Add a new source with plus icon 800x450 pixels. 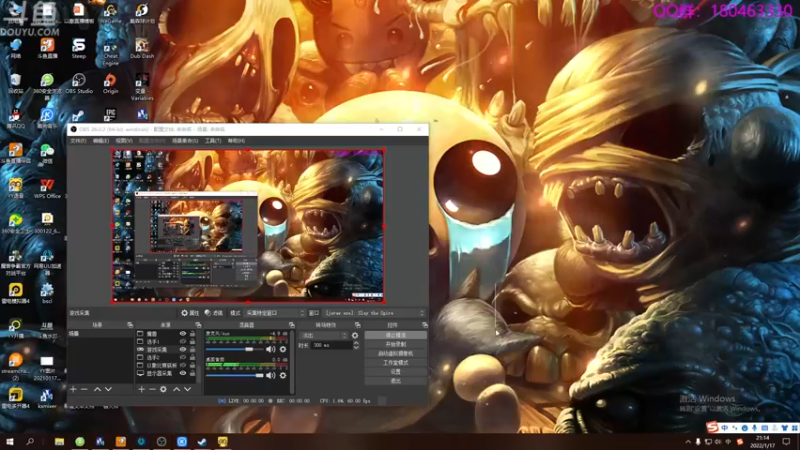(x=141, y=389)
